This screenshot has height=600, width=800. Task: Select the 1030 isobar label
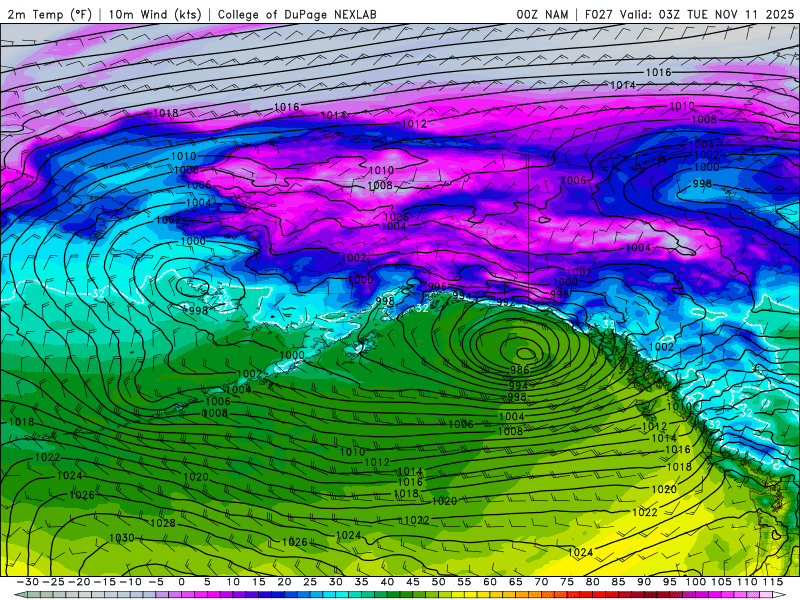pos(121,538)
